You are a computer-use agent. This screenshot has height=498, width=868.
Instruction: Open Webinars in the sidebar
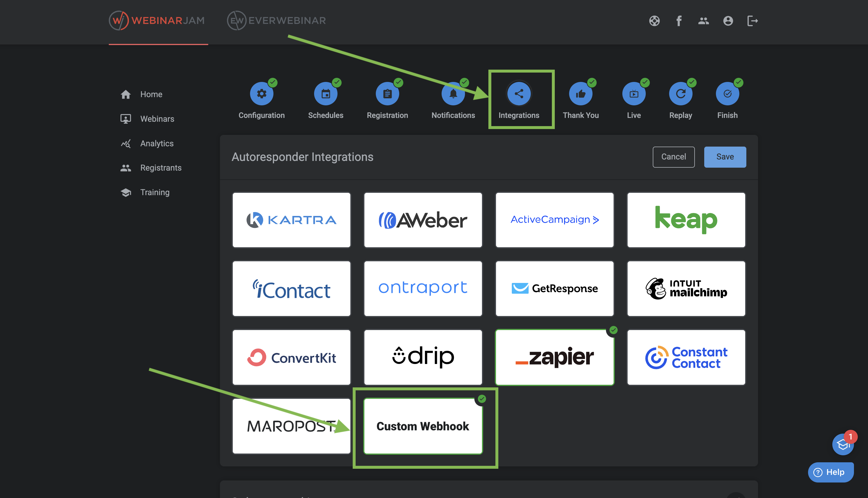(157, 119)
